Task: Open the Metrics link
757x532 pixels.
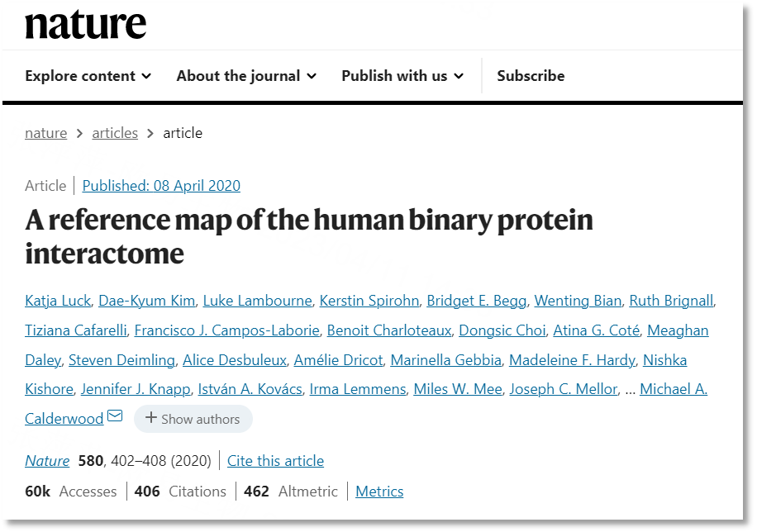Action: pyautogui.click(x=379, y=492)
